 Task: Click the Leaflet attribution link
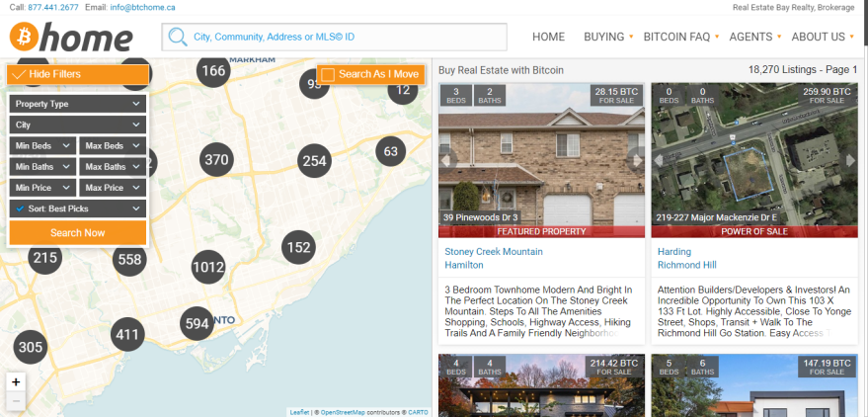point(298,413)
